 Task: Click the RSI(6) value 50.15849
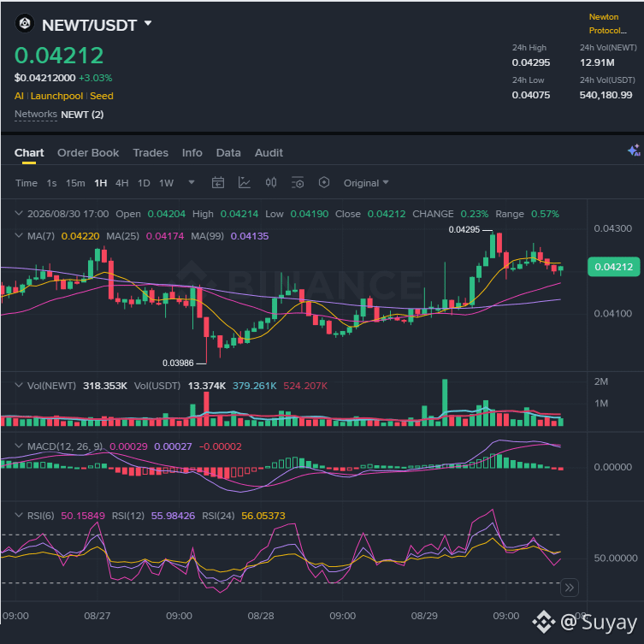point(83,516)
